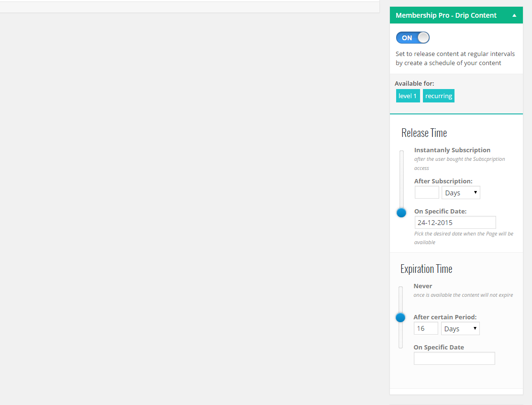Click release date field showing 24-12-2015

click(x=455, y=222)
